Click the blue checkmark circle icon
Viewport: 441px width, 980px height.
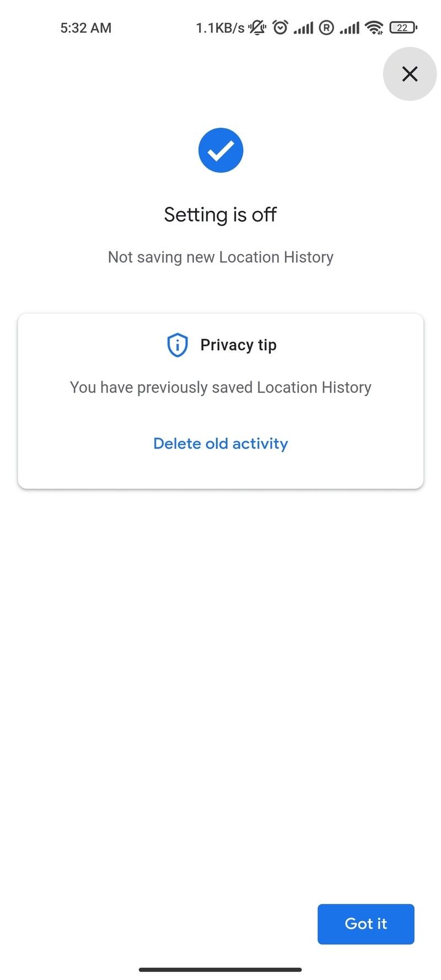220,150
